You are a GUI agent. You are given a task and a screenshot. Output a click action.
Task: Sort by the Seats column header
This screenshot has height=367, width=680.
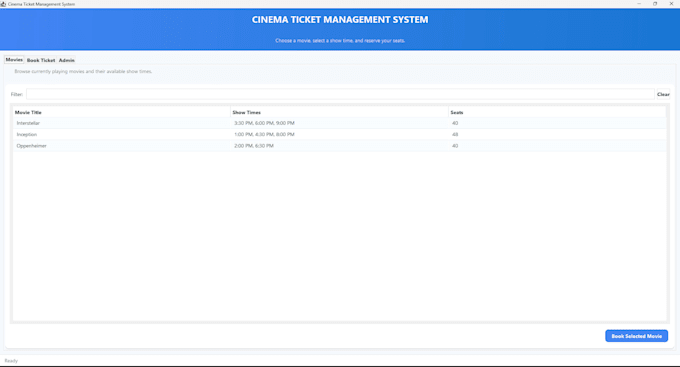557,112
